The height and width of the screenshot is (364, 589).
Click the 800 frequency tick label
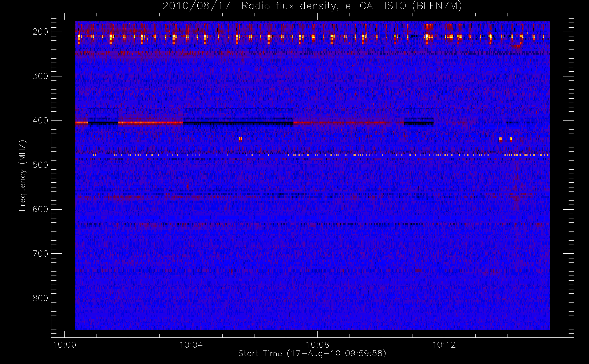40,298
